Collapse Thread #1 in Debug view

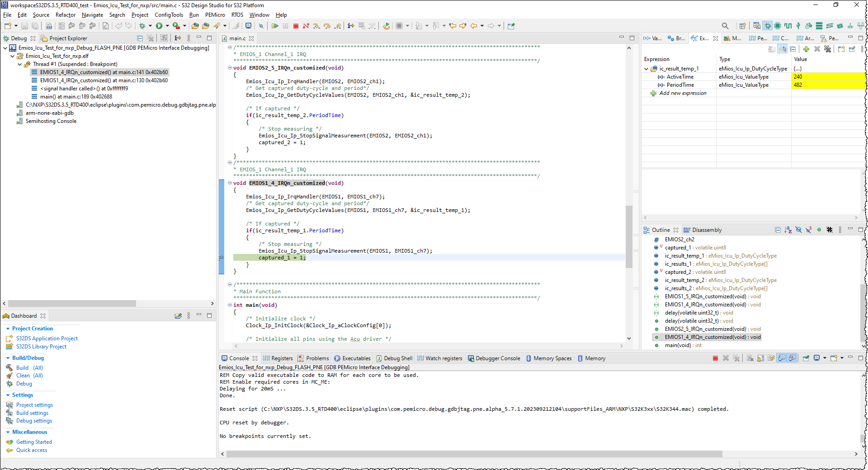[x=20, y=64]
